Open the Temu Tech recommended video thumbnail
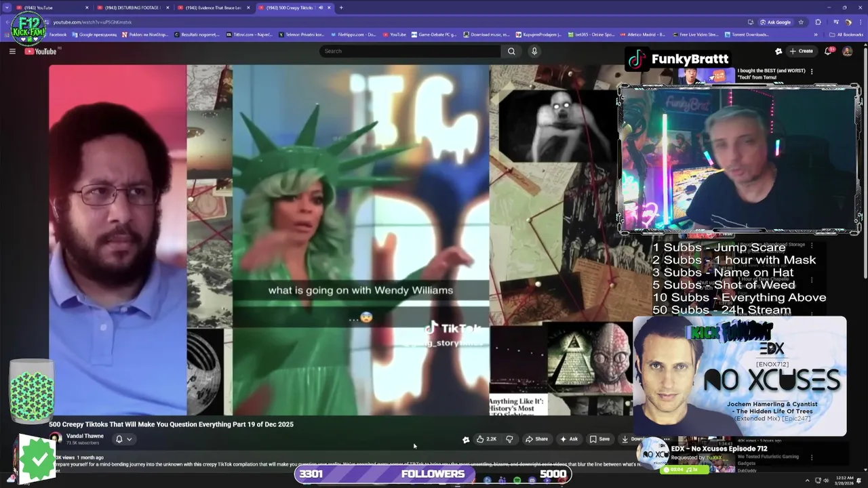Screen dimensions: 868x488 click(706, 76)
